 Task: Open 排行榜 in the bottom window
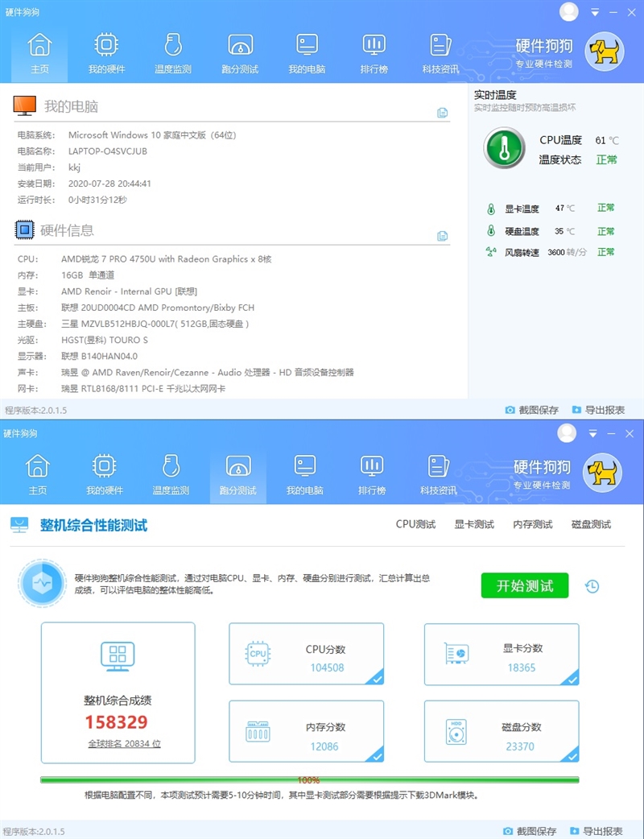[x=372, y=473]
